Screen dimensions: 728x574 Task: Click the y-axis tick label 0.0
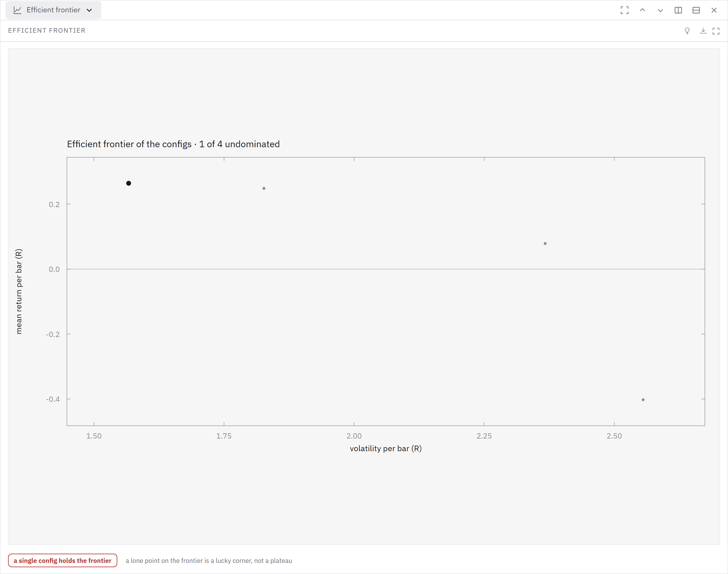(x=54, y=269)
